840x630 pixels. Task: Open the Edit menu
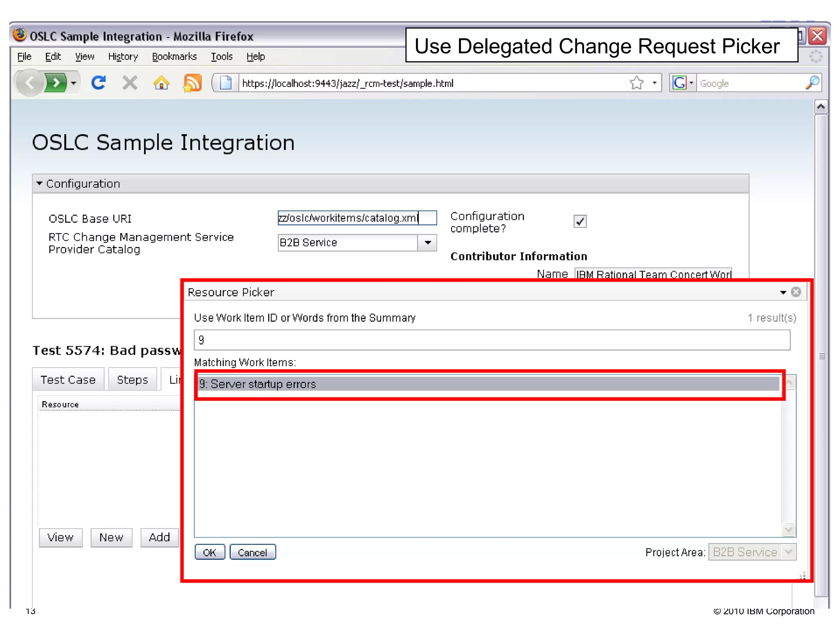53,57
